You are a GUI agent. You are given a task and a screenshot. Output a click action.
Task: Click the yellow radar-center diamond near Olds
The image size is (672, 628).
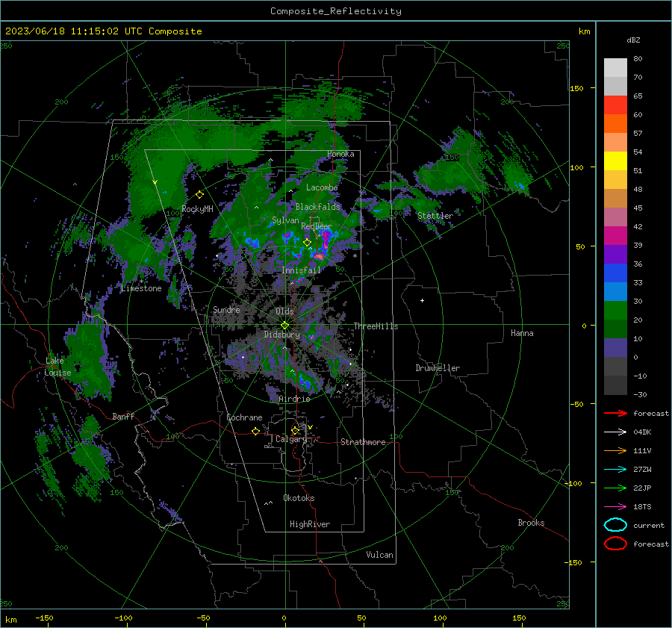point(284,326)
